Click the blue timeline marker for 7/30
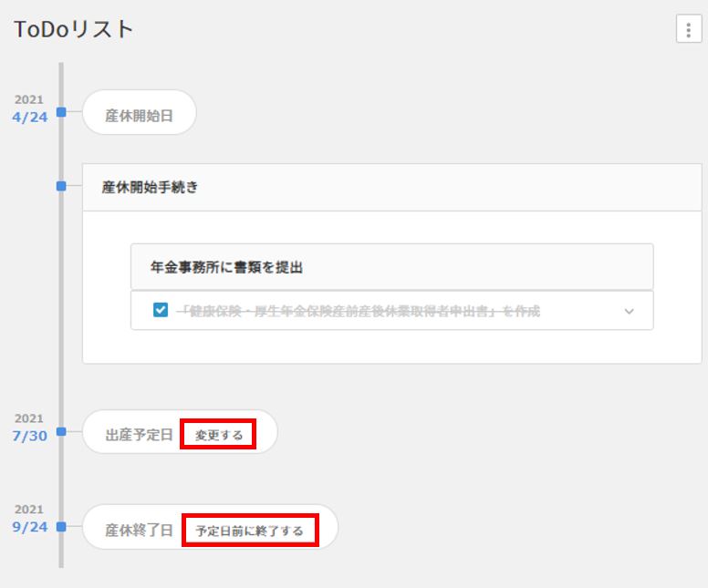The image size is (708, 588). tap(61, 431)
